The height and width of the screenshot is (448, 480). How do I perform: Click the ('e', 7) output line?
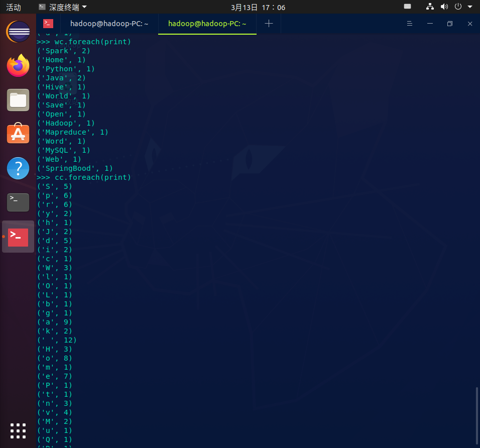55,376
